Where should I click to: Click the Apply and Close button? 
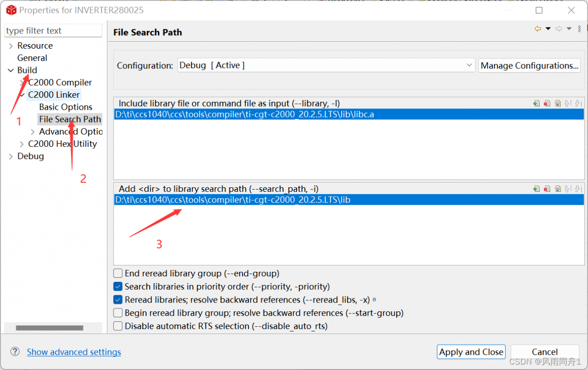(471, 352)
